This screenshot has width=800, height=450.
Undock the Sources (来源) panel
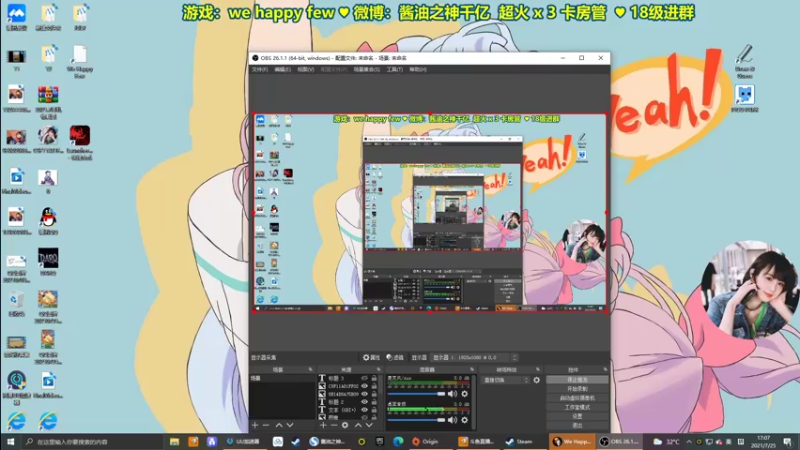pos(379,369)
